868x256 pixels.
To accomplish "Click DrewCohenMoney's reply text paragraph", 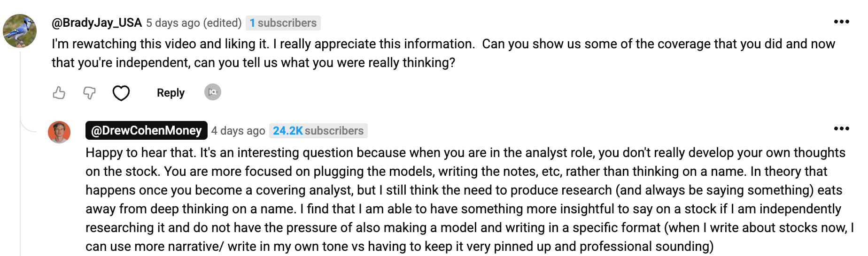I will click(470, 199).
